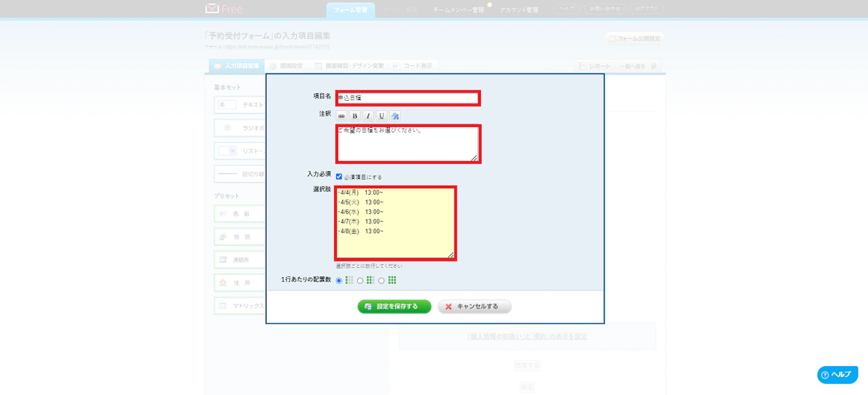The image size is (868, 395).
Task: Uncheck the 必須項目にする checkbox
Action: click(339, 177)
